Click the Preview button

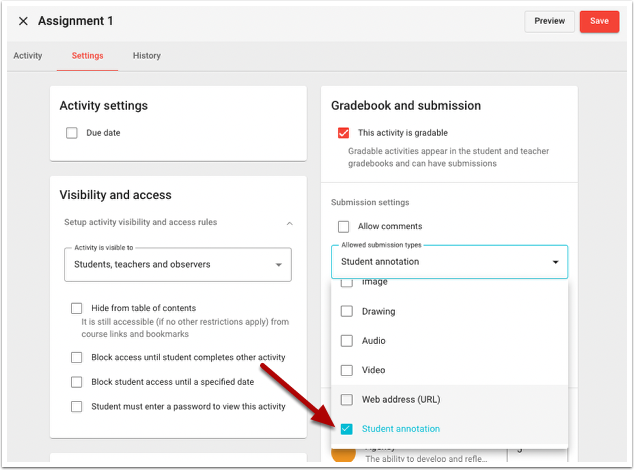coord(549,21)
